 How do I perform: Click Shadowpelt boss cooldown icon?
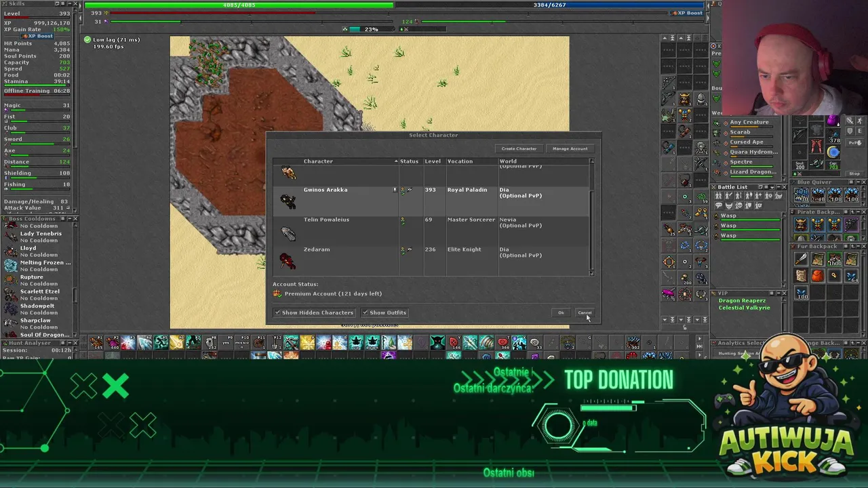11,309
